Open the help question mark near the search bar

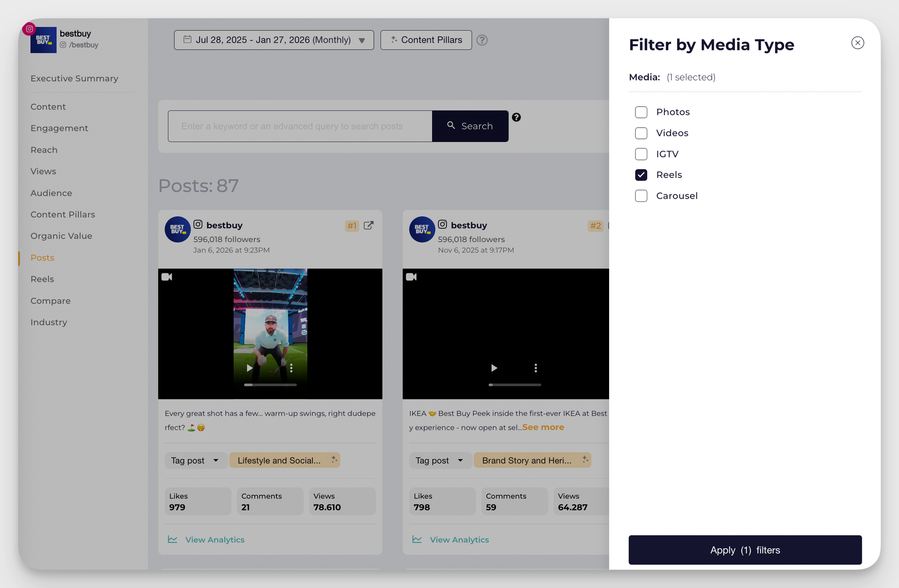click(516, 117)
